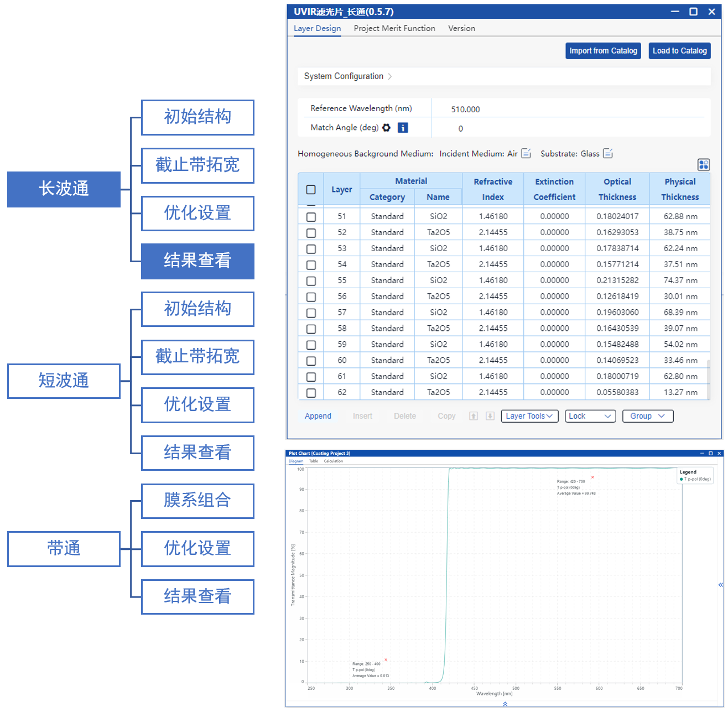
Task: Expand plot side panel with double-chevron icon
Action: click(720, 585)
